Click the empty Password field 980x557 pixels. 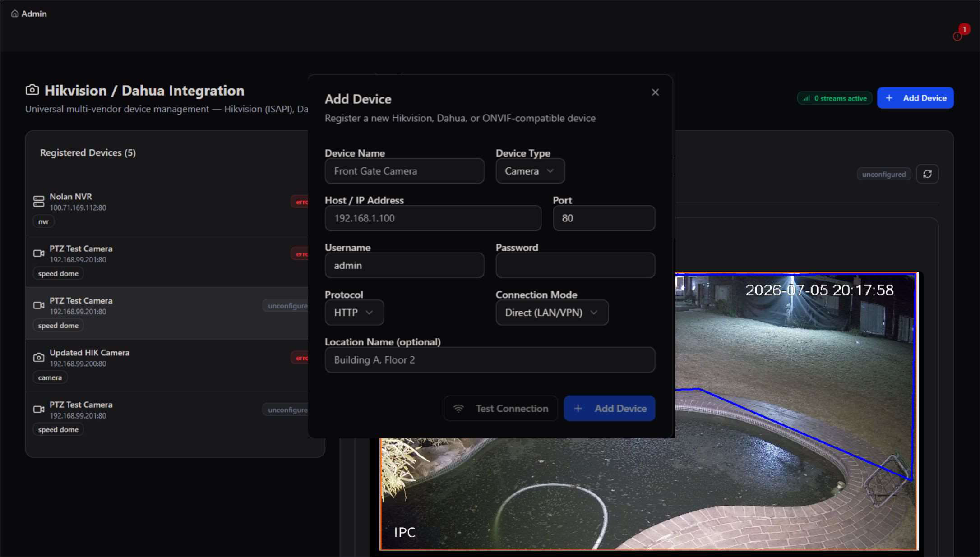click(x=575, y=266)
